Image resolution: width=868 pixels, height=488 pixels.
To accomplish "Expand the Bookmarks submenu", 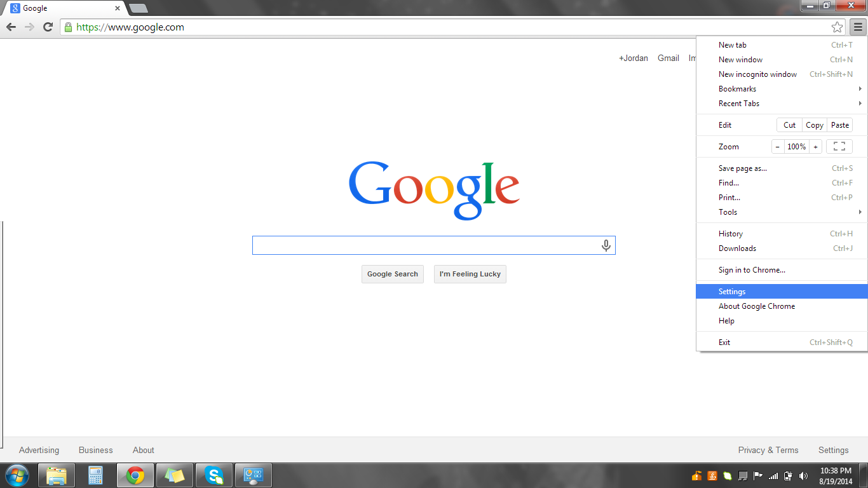I will point(782,89).
